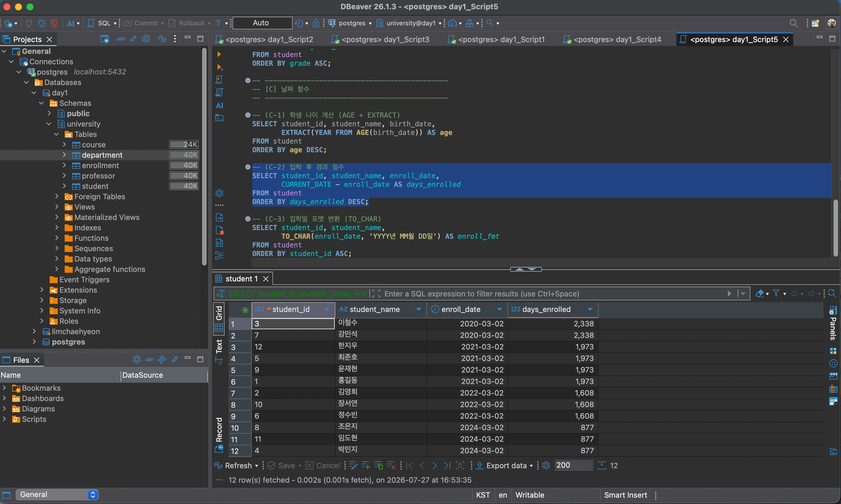This screenshot has width=841, height=504.
Task: Open result fetch size settings gear
Action: [546, 465]
